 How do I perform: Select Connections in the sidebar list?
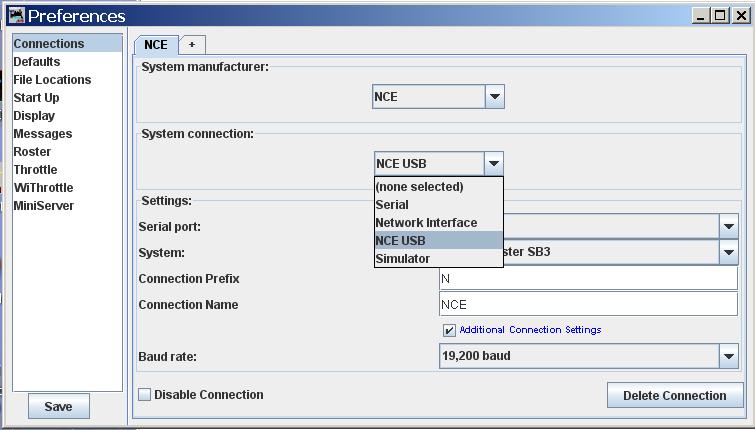(67, 43)
